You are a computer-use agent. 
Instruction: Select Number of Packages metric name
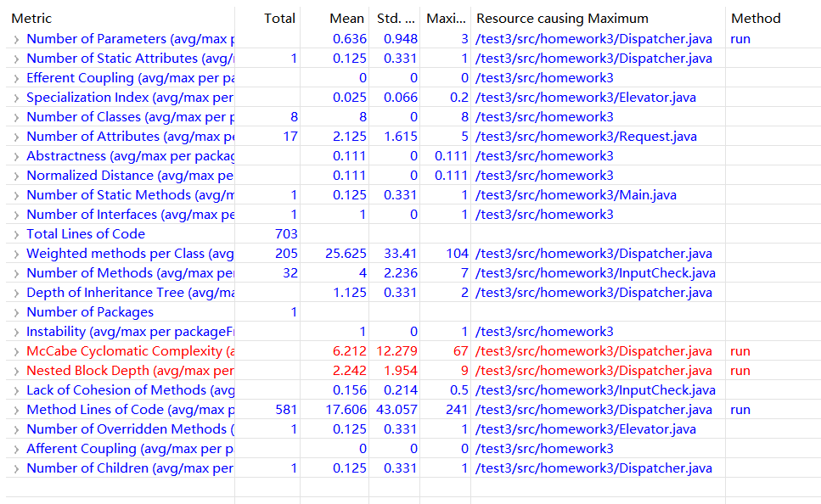click(x=90, y=312)
